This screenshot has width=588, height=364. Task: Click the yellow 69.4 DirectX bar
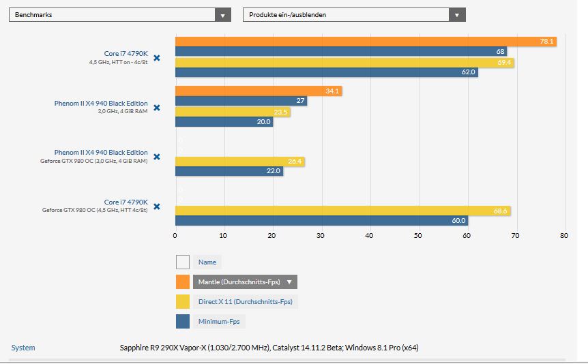pyautogui.click(x=344, y=62)
